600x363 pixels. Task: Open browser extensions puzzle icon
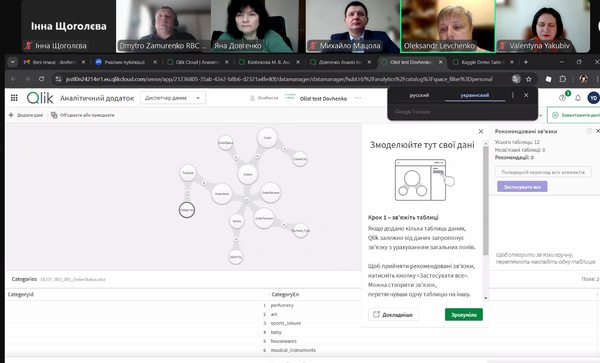point(562,79)
